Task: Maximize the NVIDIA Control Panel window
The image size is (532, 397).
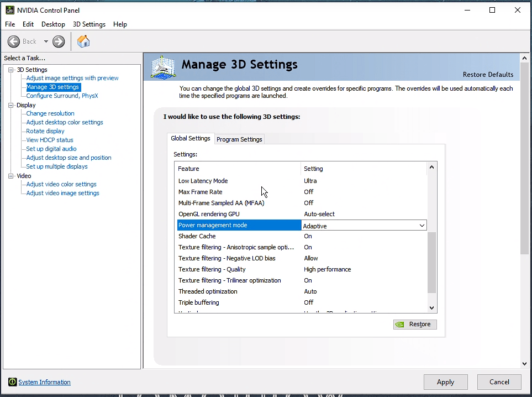Action: pyautogui.click(x=492, y=10)
